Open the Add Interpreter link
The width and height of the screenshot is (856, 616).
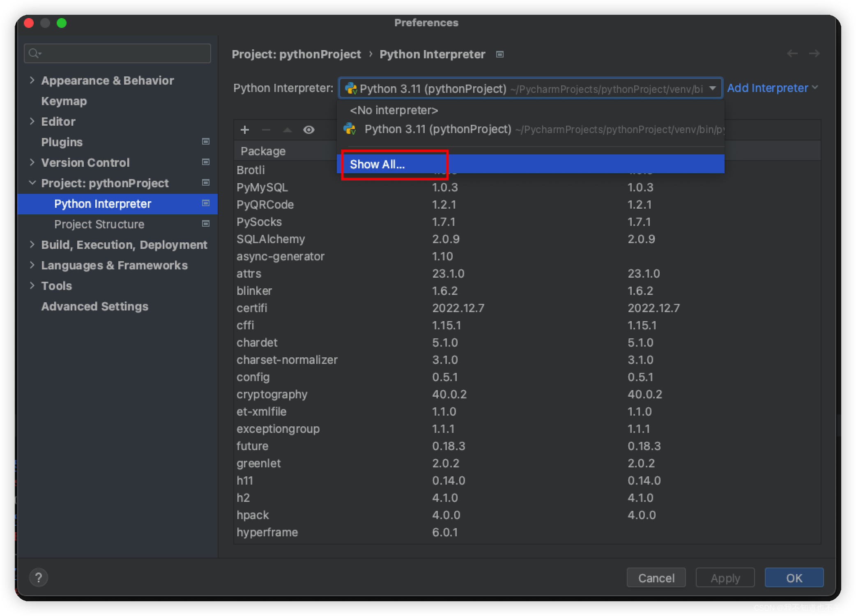(x=768, y=87)
